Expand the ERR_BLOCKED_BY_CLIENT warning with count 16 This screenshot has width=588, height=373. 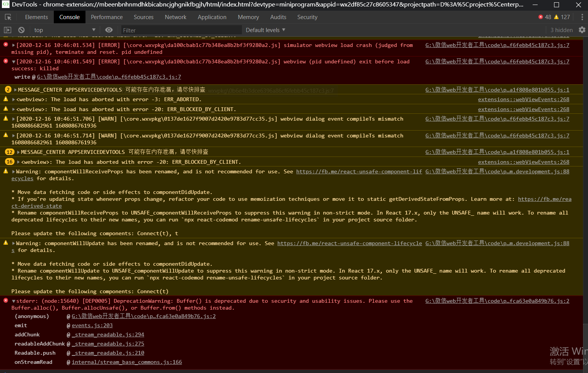pyautogui.click(x=18, y=162)
